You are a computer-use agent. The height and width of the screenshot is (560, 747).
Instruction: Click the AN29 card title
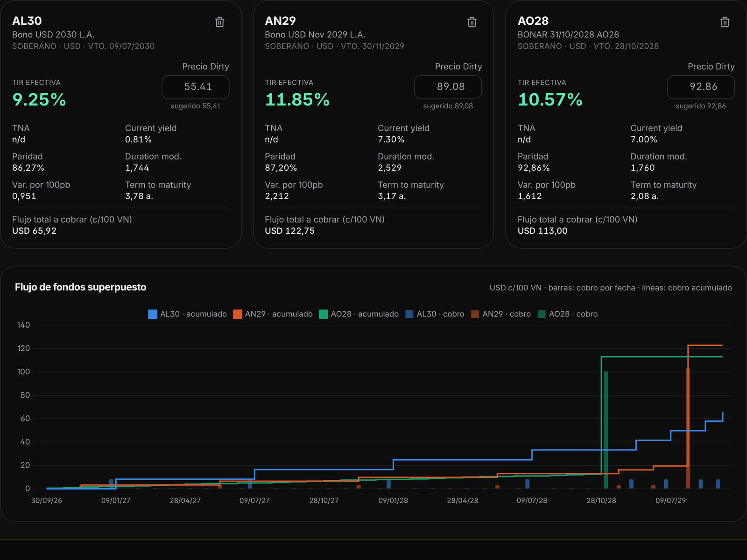pos(280,21)
